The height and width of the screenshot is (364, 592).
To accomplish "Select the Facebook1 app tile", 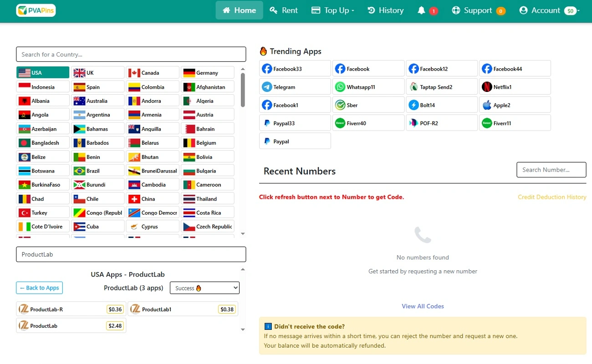I will coord(295,105).
